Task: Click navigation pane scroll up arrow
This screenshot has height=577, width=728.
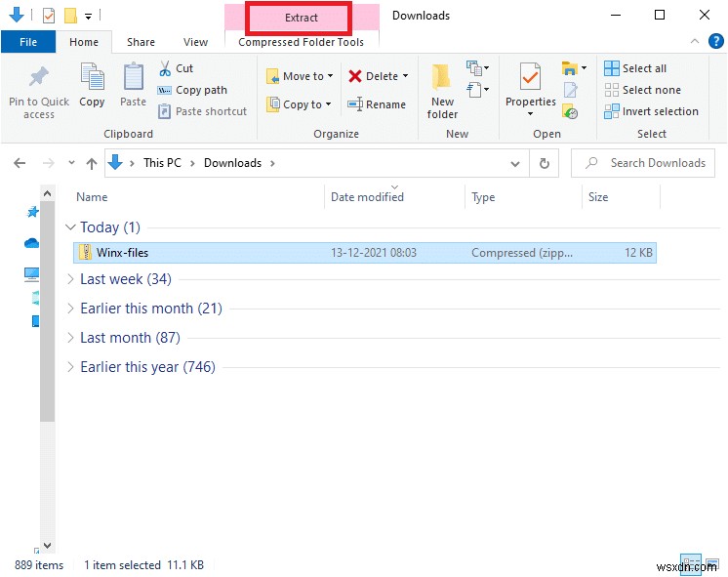Action: [x=47, y=193]
